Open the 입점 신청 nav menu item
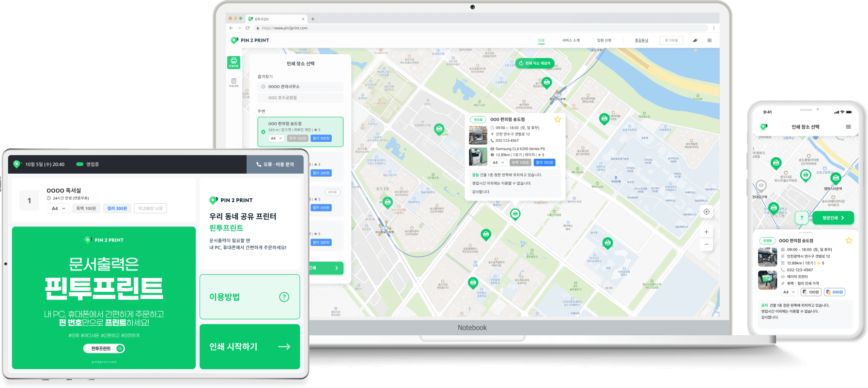868x388 pixels. (604, 41)
